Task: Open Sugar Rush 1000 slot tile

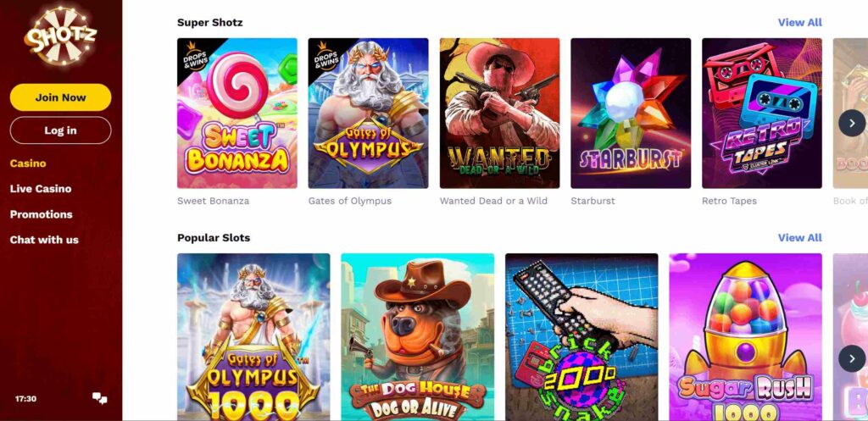Action: coord(746,337)
